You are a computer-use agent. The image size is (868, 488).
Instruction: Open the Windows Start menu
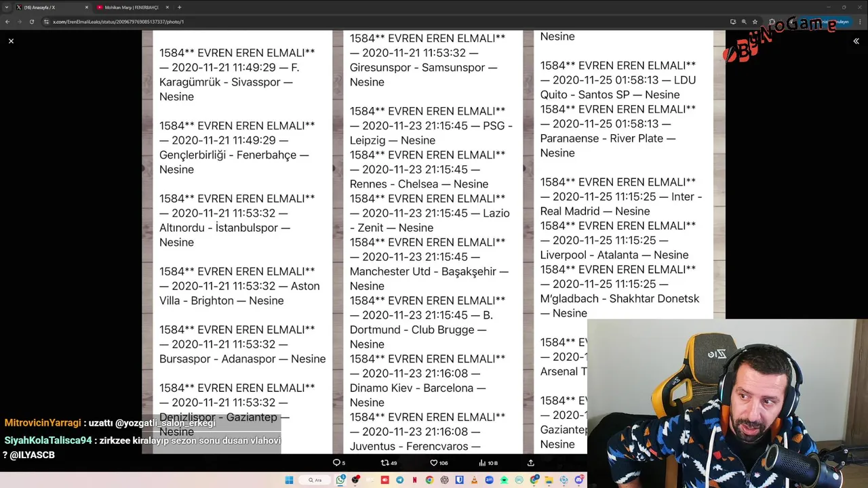pos(289,480)
